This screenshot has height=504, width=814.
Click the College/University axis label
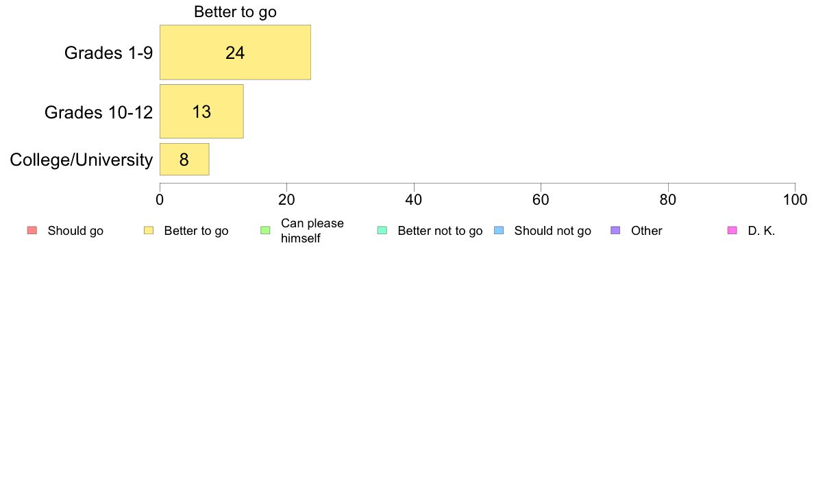82,160
